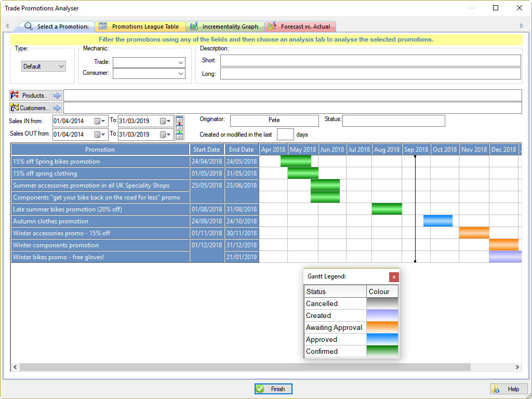Click the Finish button
The height and width of the screenshot is (399, 532).
click(x=273, y=389)
